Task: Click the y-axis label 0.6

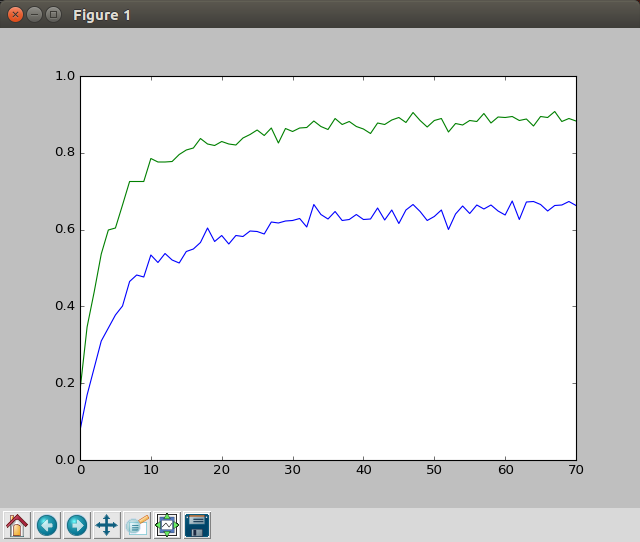Action: tap(65, 229)
